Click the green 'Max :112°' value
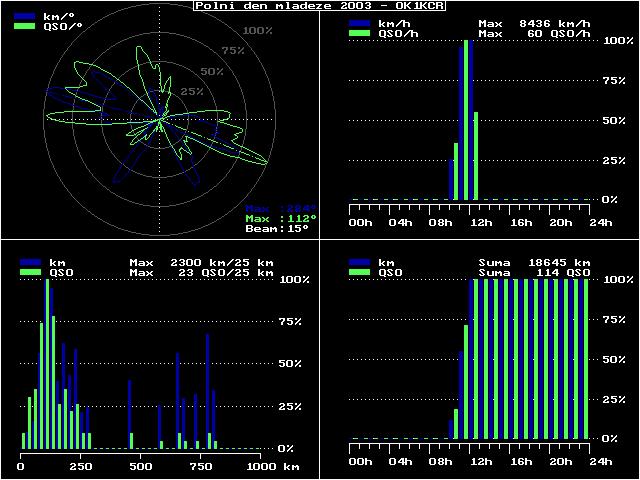The width and height of the screenshot is (640, 480). [x=281, y=218]
